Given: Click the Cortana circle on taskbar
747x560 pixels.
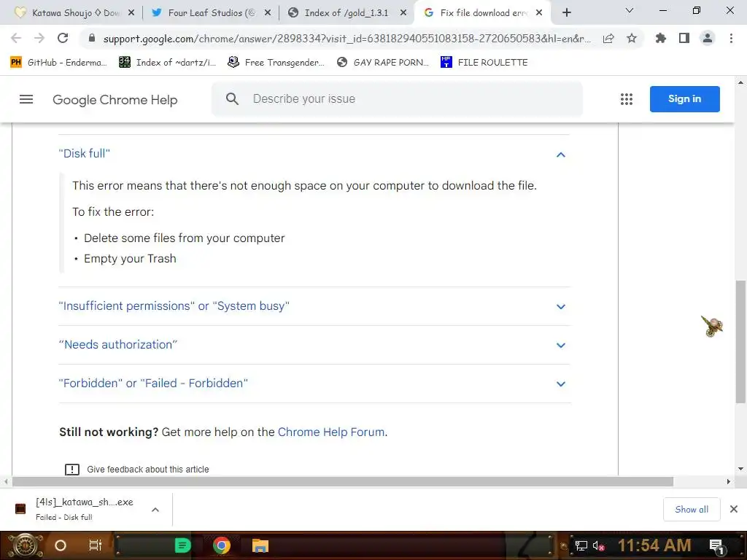Looking at the screenshot, I should point(61,545).
